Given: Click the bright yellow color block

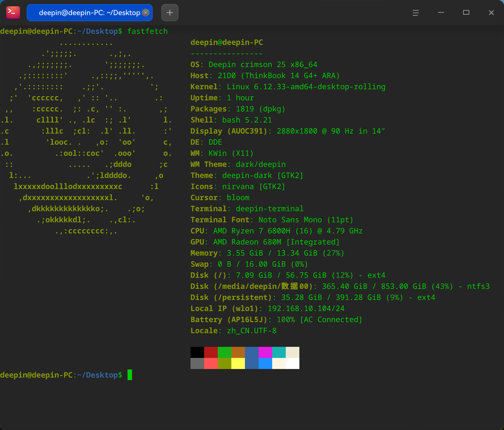Looking at the screenshot, I should pos(238,363).
